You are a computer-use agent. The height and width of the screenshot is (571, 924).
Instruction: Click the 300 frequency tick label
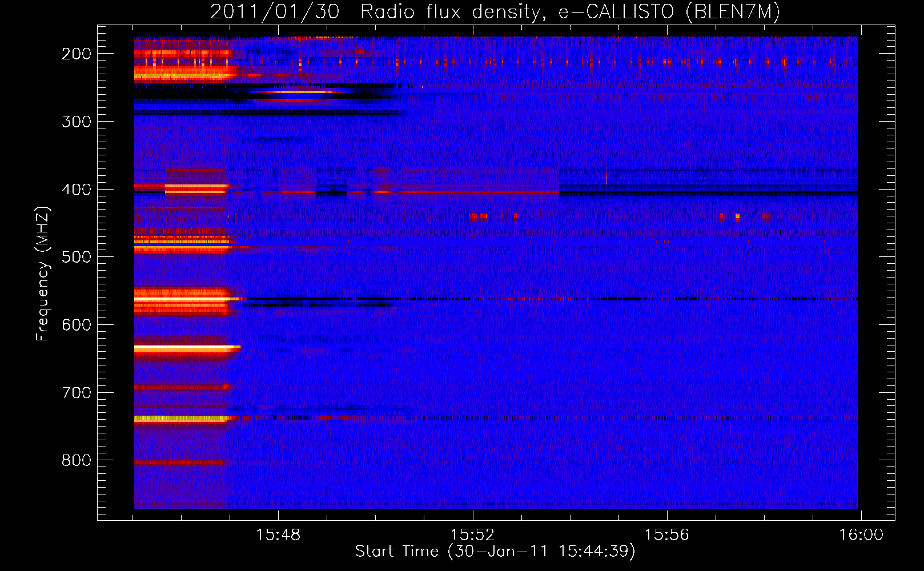pos(77,122)
